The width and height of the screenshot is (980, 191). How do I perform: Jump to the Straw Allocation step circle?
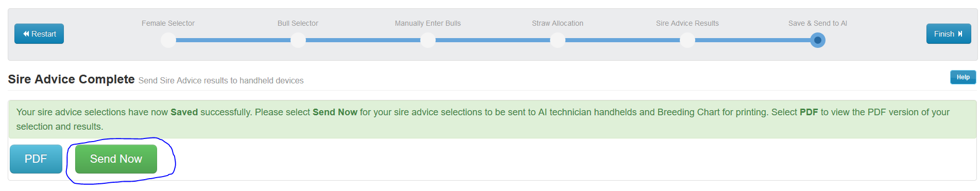[558, 40]
